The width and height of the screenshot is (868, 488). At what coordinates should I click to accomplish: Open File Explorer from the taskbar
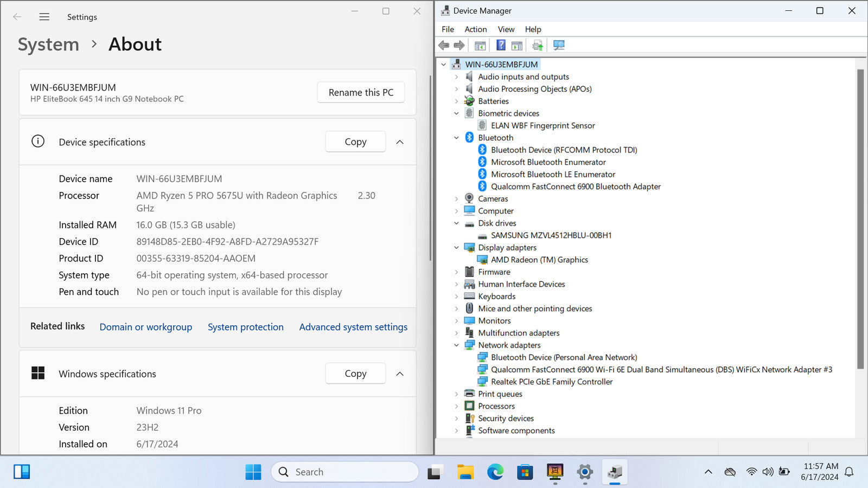tap(465, 472)
